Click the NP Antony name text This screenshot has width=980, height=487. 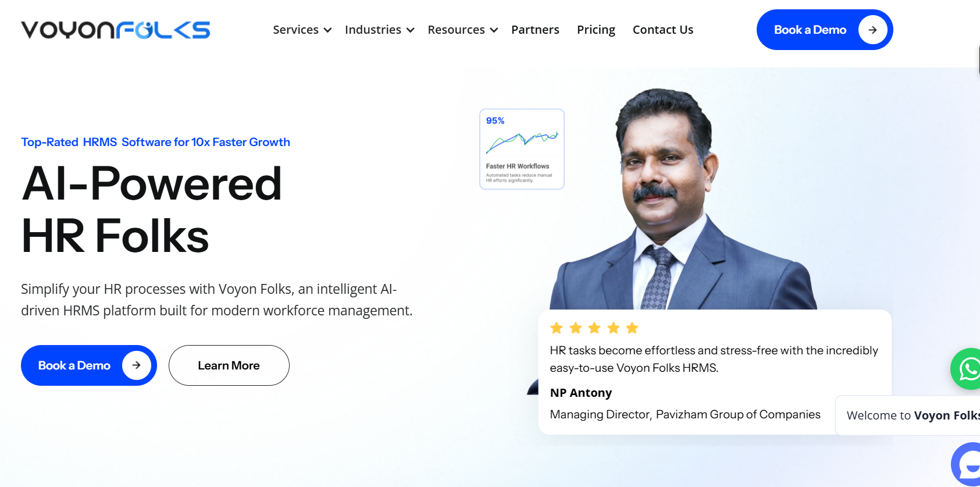click(581, 393)
